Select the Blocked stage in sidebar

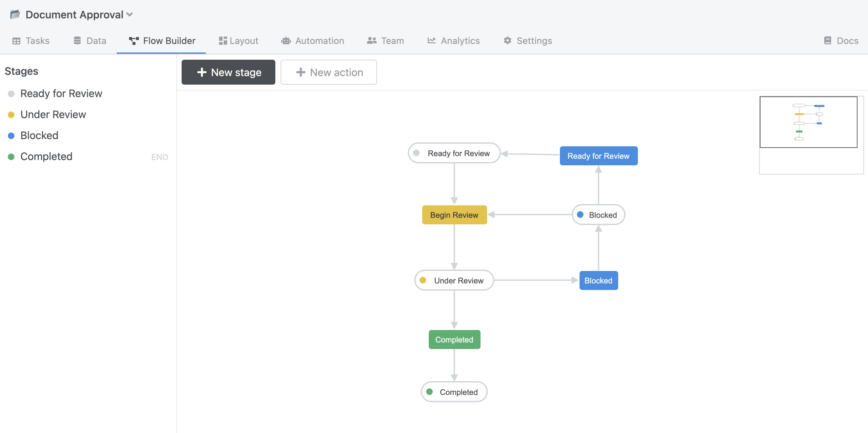click(x=39, y=135)
